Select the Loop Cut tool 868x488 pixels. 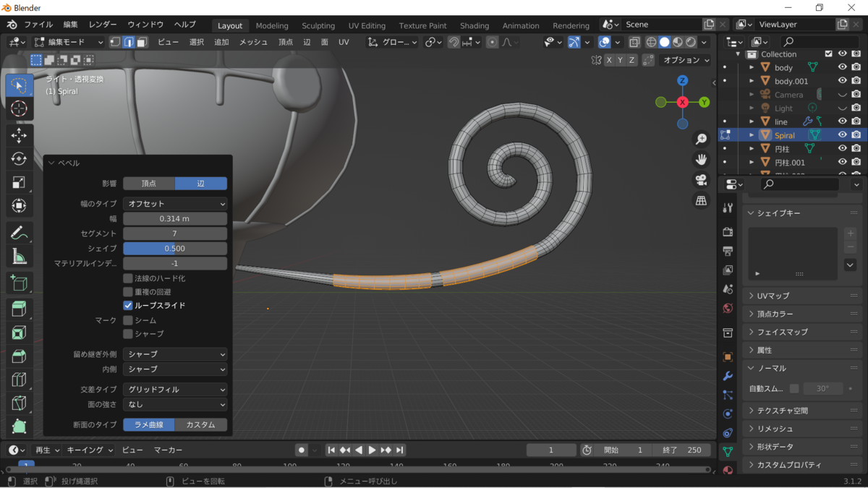20,380
